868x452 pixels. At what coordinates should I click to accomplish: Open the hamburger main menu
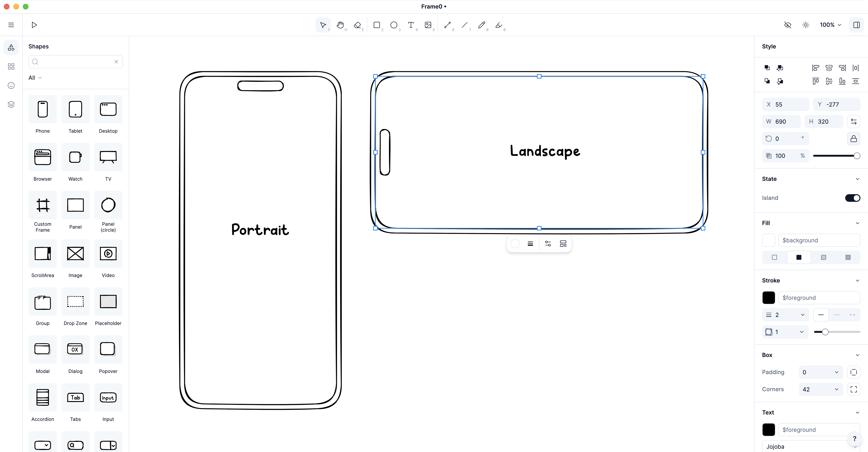(x=11, y=25)
